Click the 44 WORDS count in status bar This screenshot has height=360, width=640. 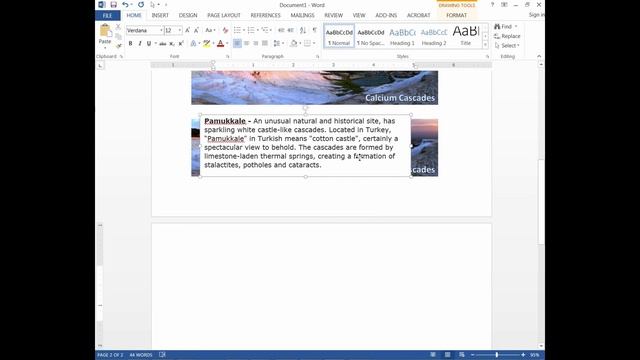click(x=141, y=355)
